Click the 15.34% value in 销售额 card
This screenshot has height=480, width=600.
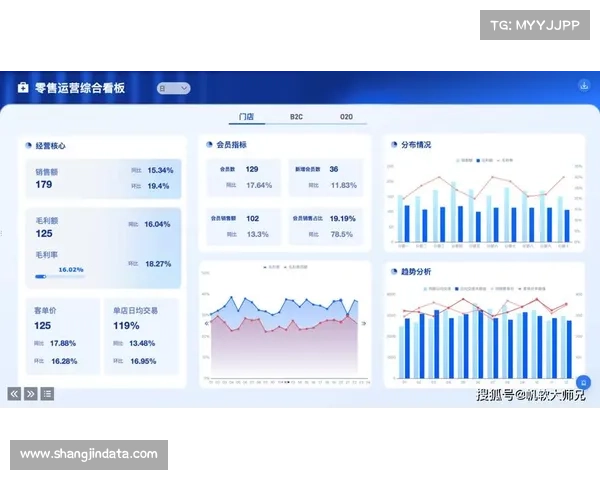160,170
